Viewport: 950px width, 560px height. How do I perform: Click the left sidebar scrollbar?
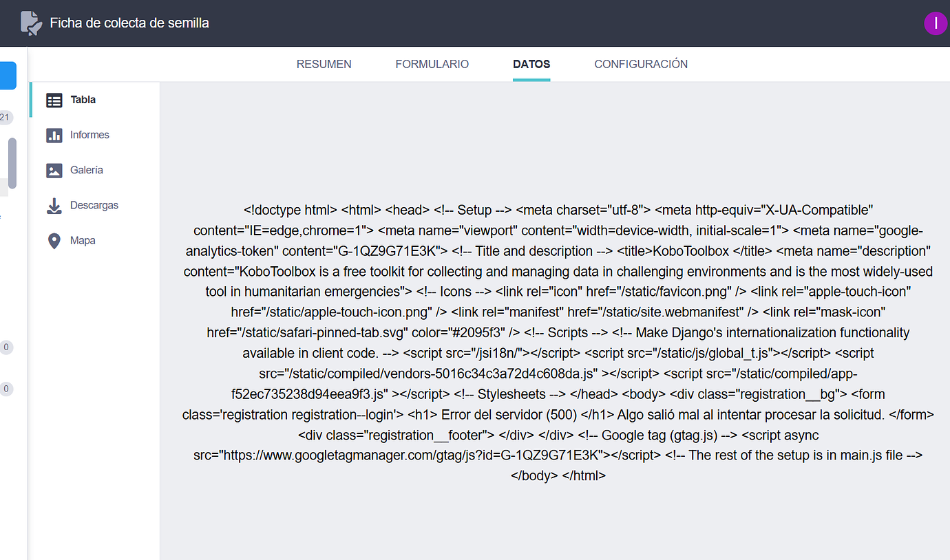[x=10, y=163]
